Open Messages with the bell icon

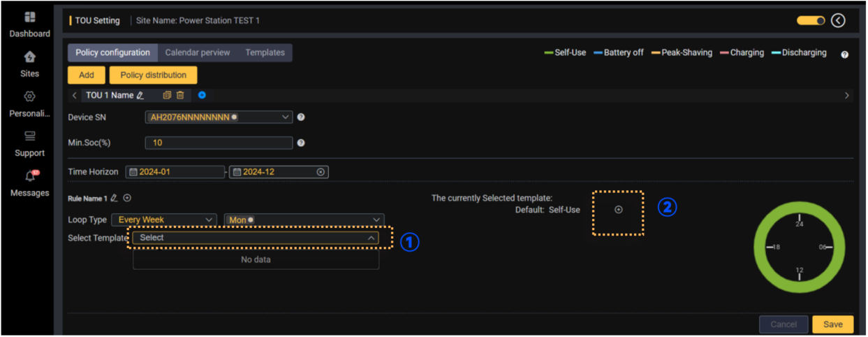(x=29, y=183)
